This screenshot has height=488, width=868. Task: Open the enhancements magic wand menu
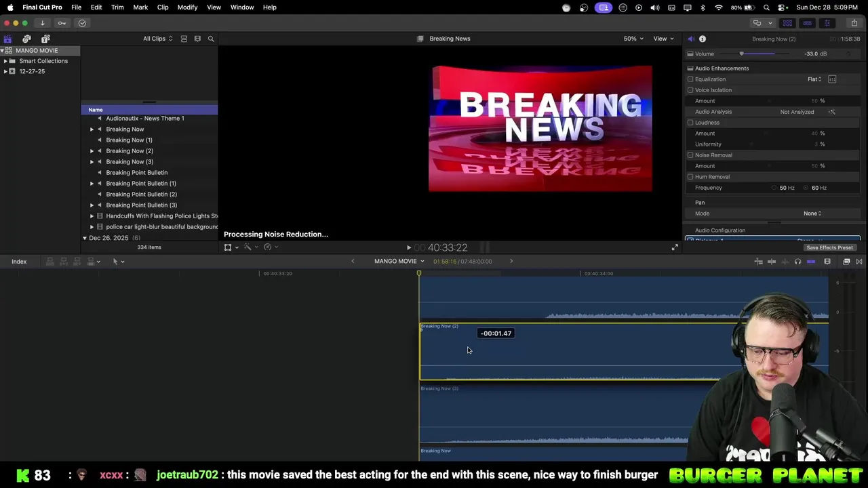click(x=250, y=247)
